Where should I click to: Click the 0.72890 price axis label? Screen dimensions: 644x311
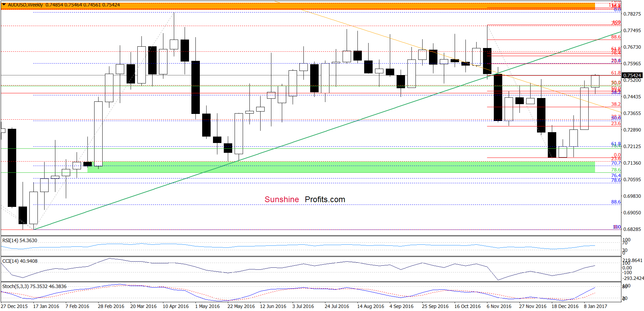632,130
